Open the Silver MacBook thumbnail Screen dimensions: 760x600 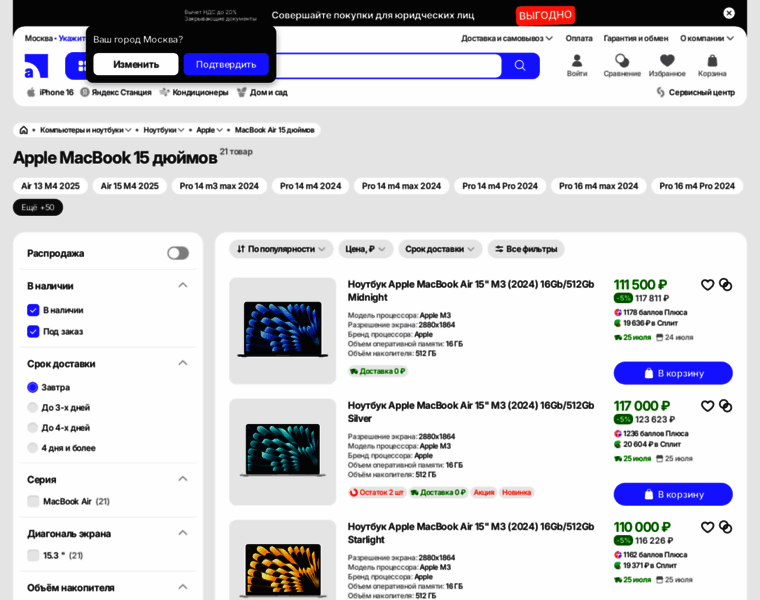tap(283, 452)
